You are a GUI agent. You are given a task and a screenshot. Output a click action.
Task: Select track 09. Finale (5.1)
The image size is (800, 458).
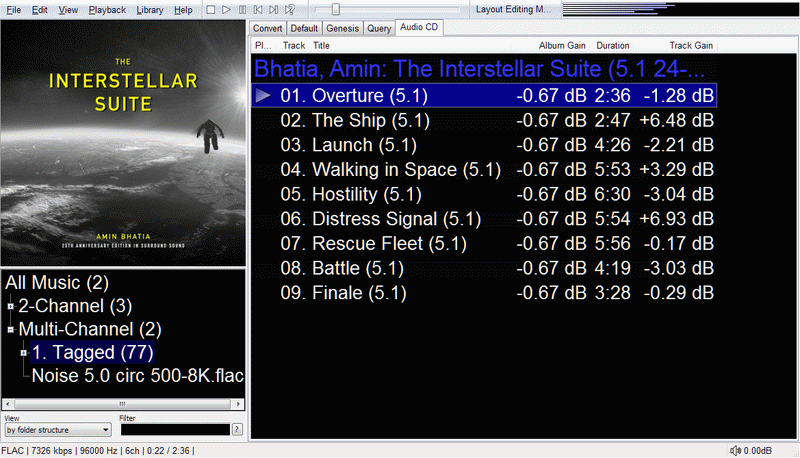click(484, 293)
